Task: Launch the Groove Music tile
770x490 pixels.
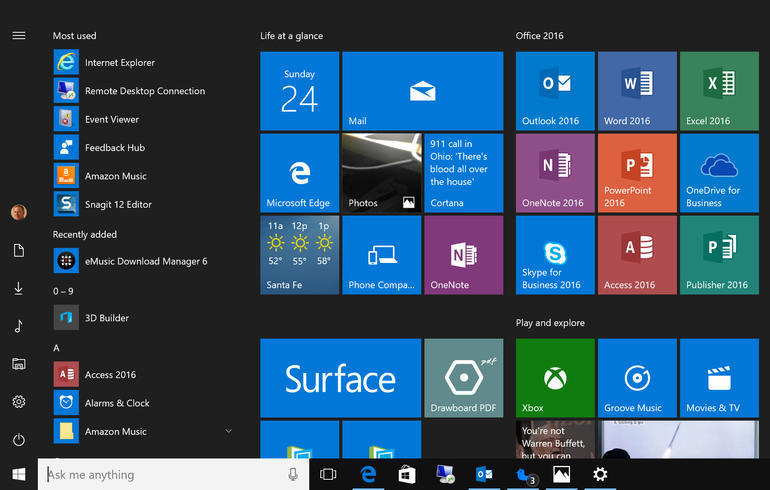Action: [636, 377]
